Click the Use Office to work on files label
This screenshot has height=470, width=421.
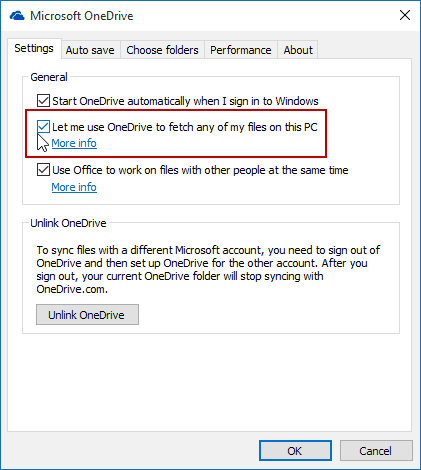click(x=200, y=170)
